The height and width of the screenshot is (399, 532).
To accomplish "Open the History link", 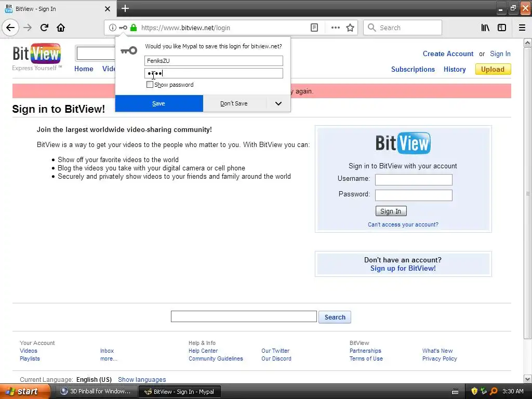I will [455, 69].
